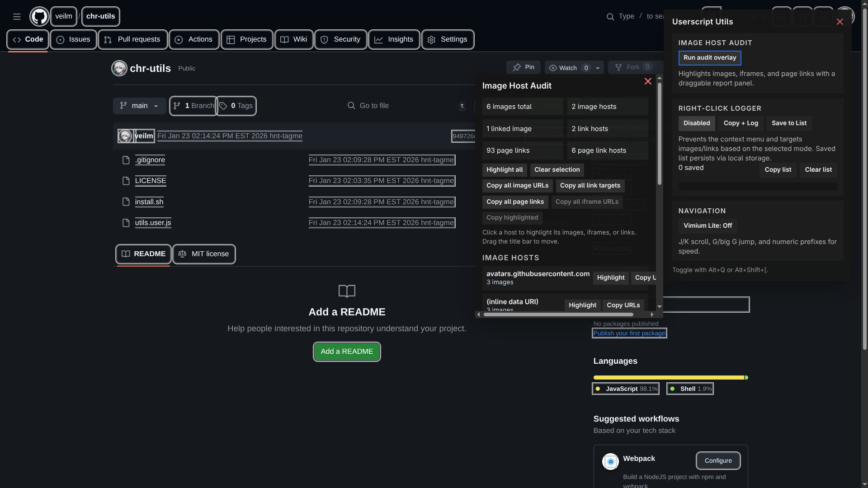The height and width of the screenshot is (488, 868).
Task: Click the Pin repository button
Action: [524, 67]
